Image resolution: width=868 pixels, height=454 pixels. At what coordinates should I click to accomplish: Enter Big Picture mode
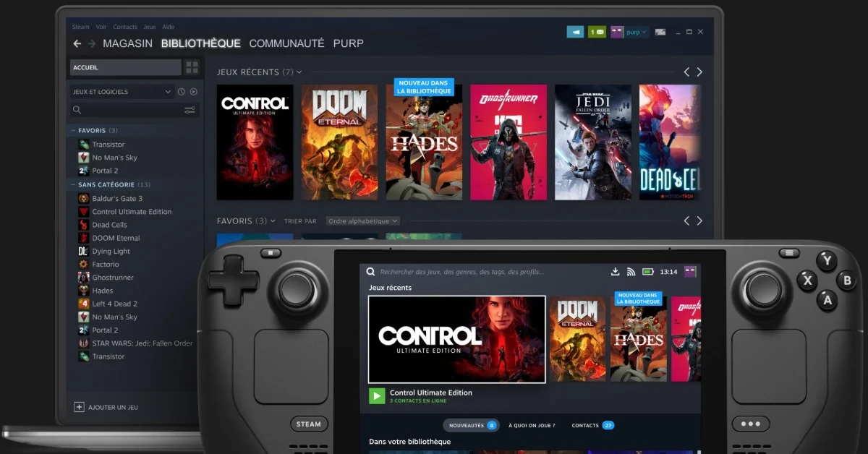(660, 32)
